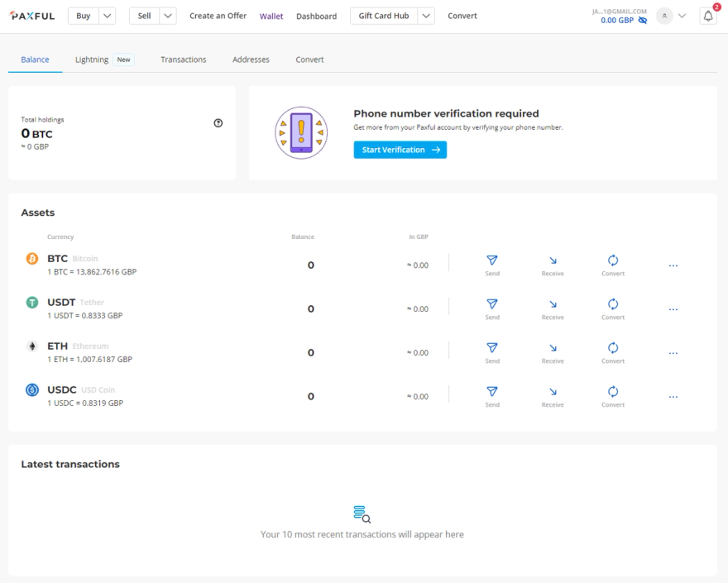
Task: Click the account email text
Action: (620, 11)
